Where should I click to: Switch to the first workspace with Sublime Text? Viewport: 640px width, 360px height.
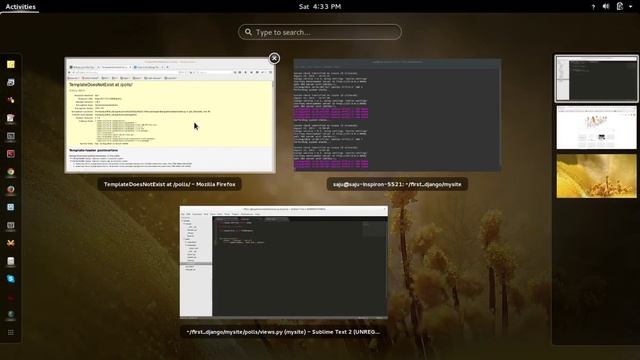click(596, 79)
